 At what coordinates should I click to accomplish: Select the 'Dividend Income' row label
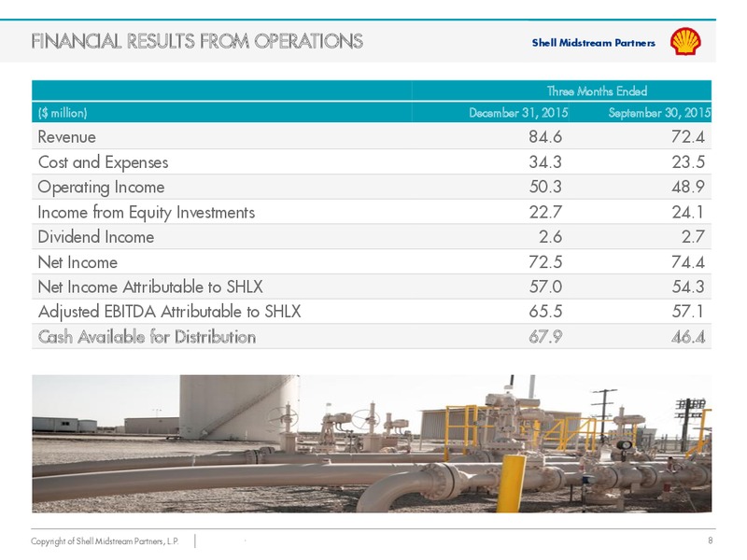[96, 237]
